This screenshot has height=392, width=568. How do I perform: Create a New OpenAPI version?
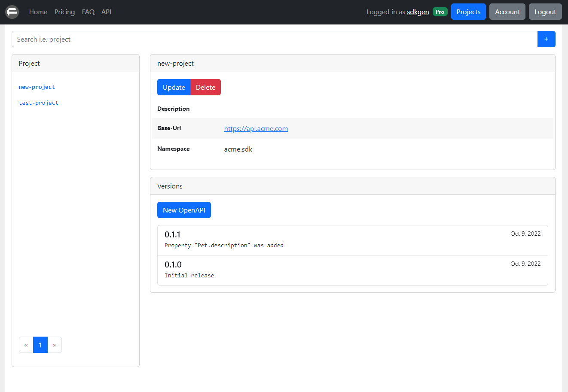pyautogui.click(x=184, y=210)
